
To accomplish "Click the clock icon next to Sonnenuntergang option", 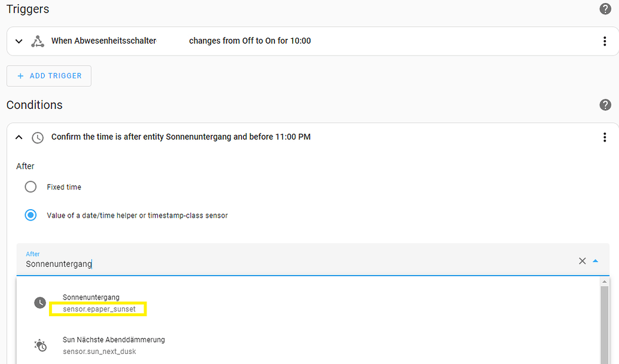I will (x=39, y=302).
